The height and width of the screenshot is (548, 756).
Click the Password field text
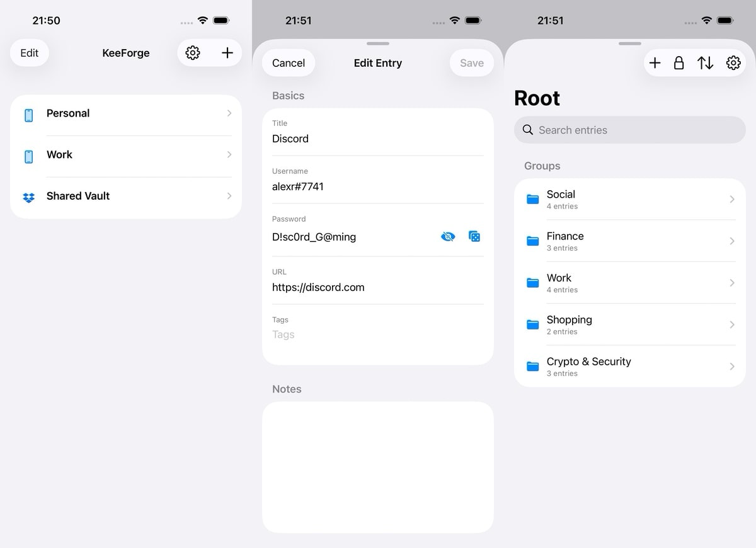[x=314, y=237]
